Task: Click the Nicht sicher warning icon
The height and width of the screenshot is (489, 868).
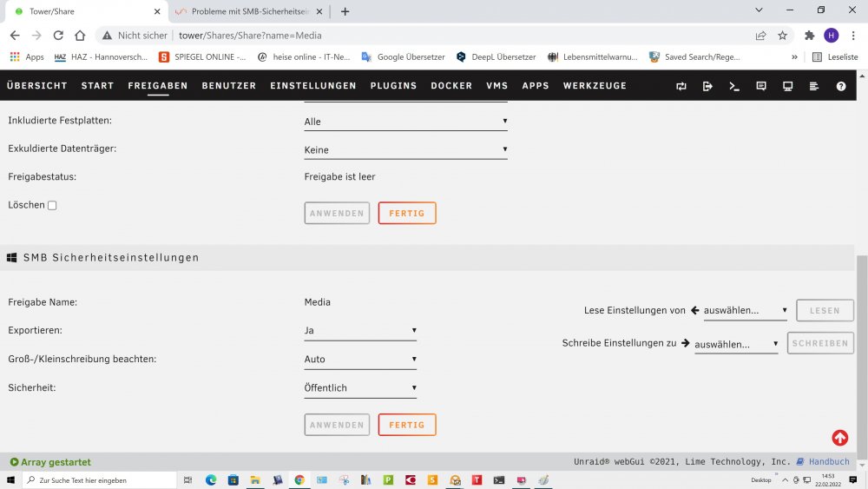Action: (x=107, y=36)
